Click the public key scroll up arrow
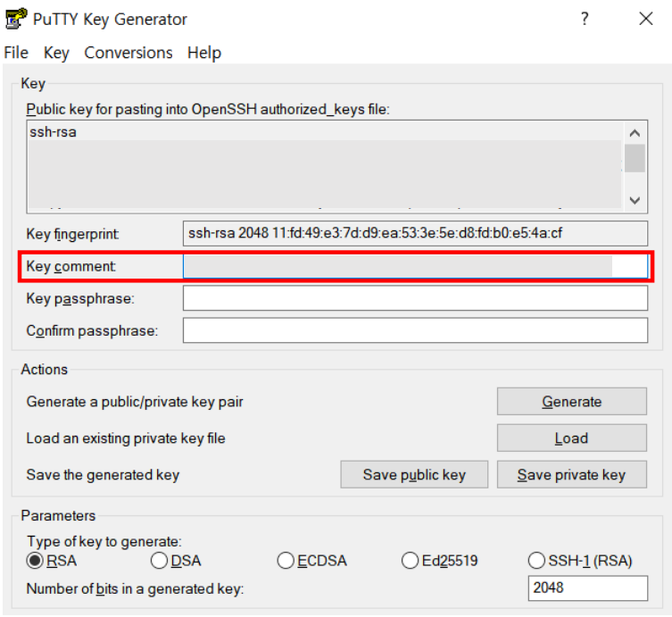Screen dimensions: 672x617 point(635,133)
